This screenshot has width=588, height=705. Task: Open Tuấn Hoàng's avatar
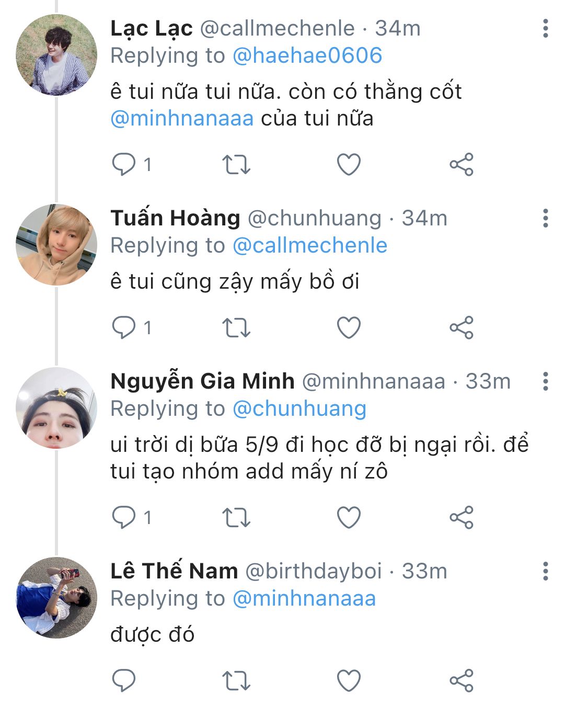pos(56,245)
